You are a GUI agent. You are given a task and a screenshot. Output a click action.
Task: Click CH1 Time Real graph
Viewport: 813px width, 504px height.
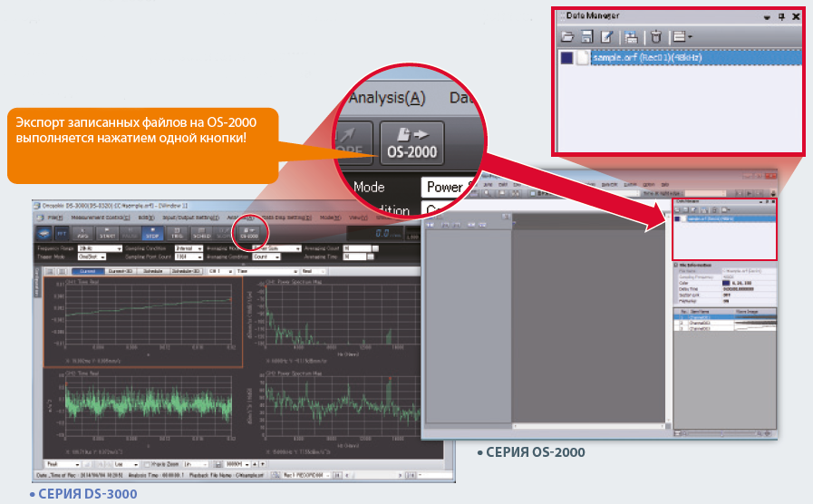pos(143,322)
